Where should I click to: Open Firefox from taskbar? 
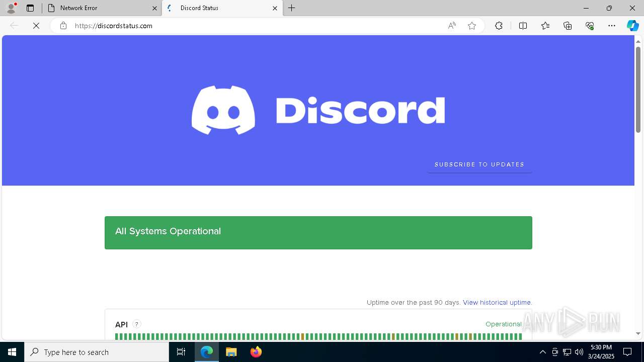pyautogui.click(x=256, y=352)
